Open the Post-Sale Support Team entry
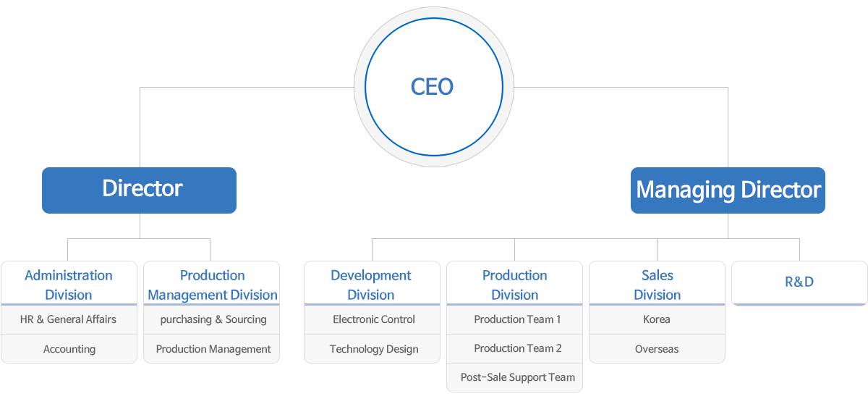 [x=517, y=377]
